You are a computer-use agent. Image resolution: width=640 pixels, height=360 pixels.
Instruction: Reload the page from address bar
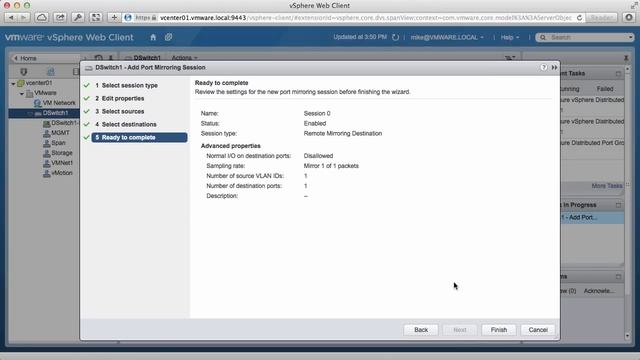(x=579, y=18)
